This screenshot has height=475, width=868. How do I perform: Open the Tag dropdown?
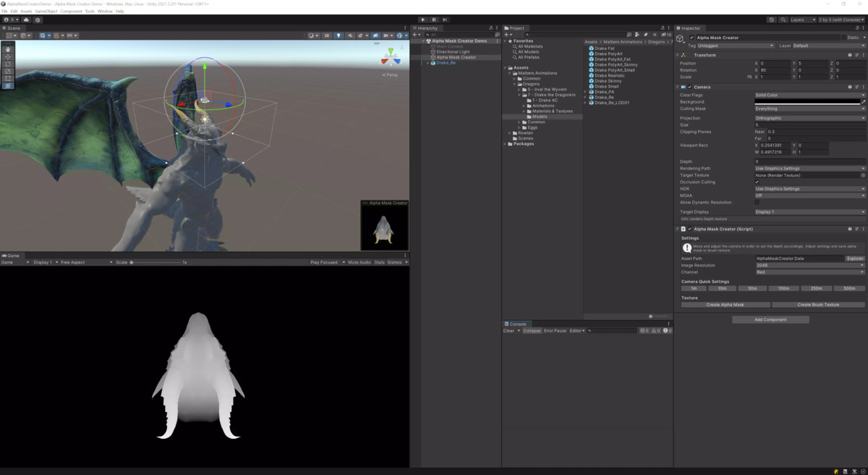[x=737, y=46]
